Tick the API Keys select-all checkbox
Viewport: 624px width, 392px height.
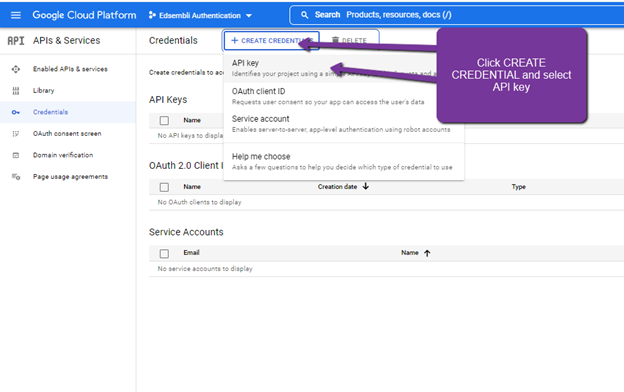coord(164,120)
